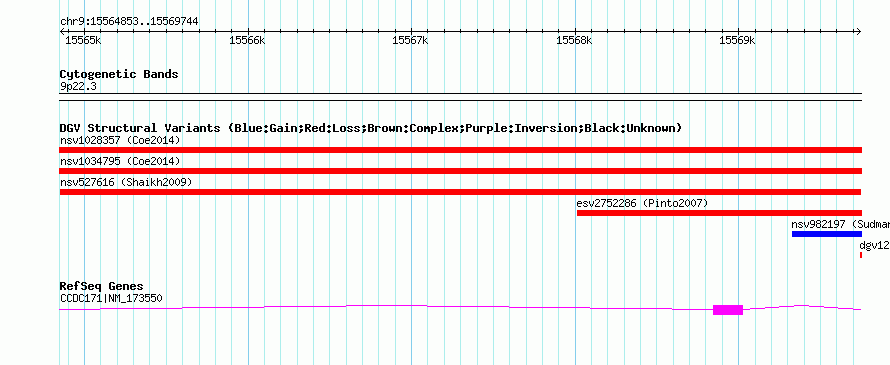
Task: Click the ruler's right scroll arrow
Action: click(859, 31)
